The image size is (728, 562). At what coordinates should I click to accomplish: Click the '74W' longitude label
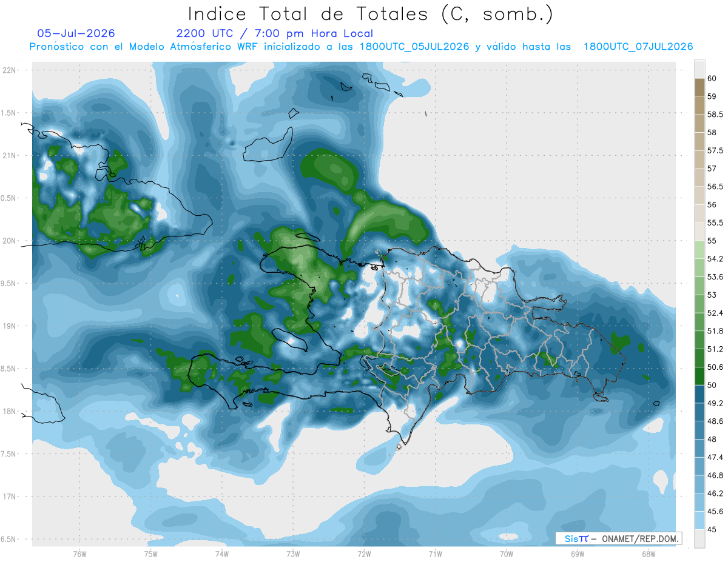click(222, 554)
